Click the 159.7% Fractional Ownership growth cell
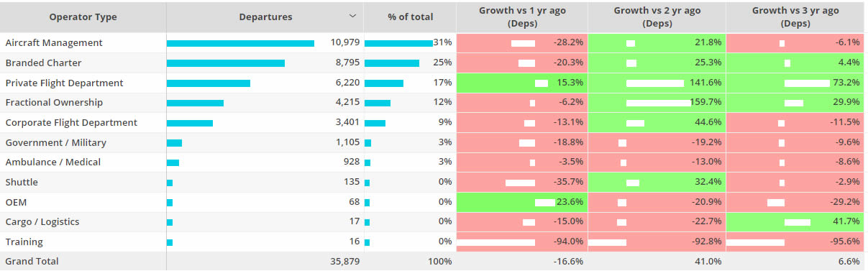Image resolution: width=868 pixels, height=271 pixels. click(657, 103)
